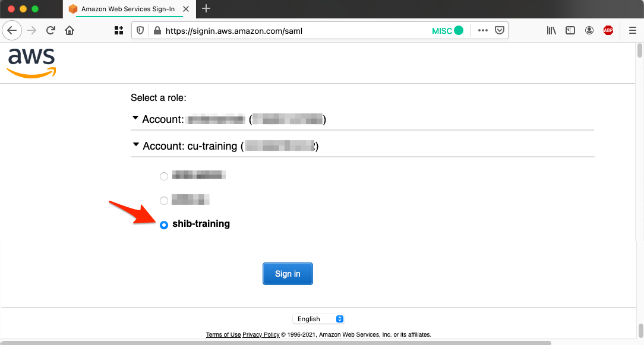The image size is (644, 345).
Task: Open the Library bookmarks icon
Action: (551, 30)
